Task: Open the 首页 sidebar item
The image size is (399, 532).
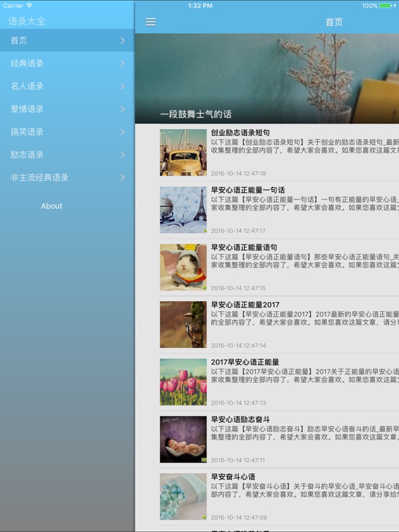Action: coord(67,40)
